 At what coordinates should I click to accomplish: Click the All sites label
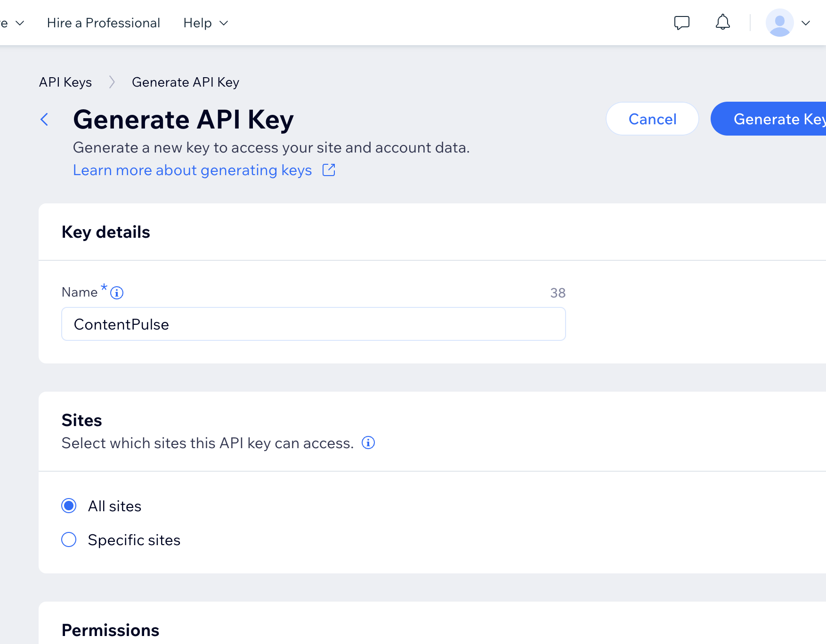point(115,506)
